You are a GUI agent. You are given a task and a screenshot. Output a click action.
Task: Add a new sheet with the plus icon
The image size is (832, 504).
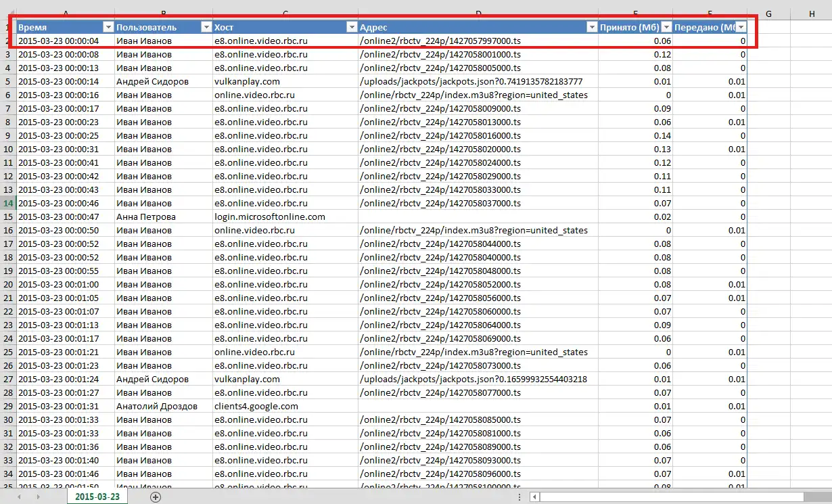click(x=156, y=497)
